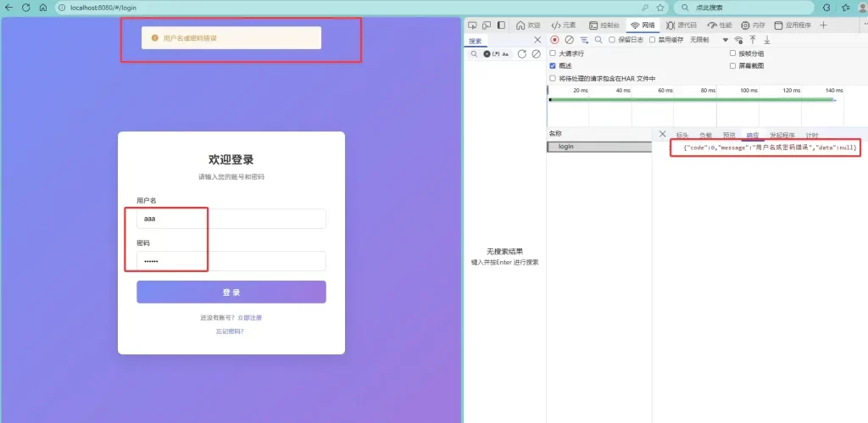Uncheck the 概述 checkbox
Screen dimensions: 868x423
554,65
